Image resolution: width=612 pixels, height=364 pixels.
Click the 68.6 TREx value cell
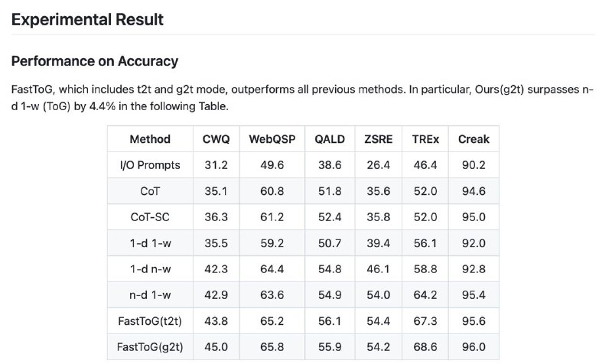click(x=425, y=347)
